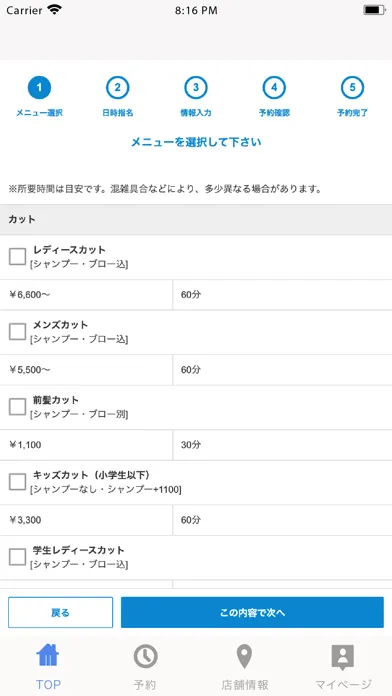The height and width of the screenshot is (696, 392).
Task: Select step 1 メニュー選択 circle
Action: pyautogui.click(x=39, y=87)
